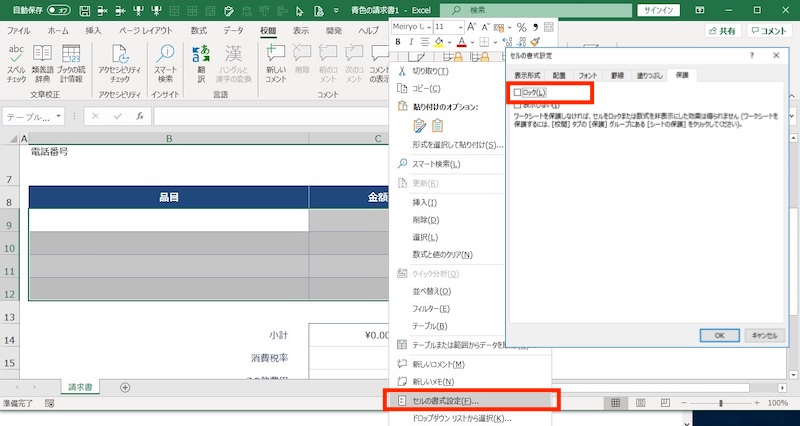The width and height of the screenshot is (800, 426).
Task: Apply the red font color button
Action: (x=462, y=42)
